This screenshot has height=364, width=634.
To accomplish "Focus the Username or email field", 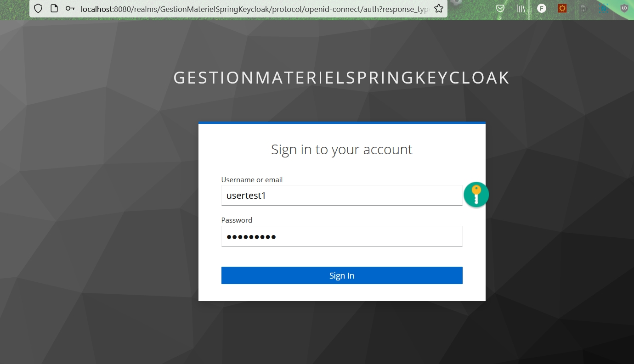I will [342, 196].
